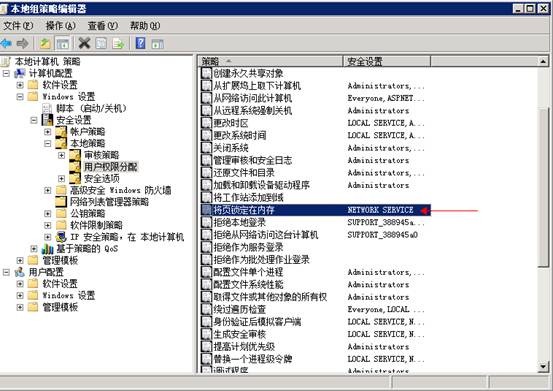Click the up-one-level folder icon
The width and height of the screenshot is (553, 391).
click(x=45, y=44)
